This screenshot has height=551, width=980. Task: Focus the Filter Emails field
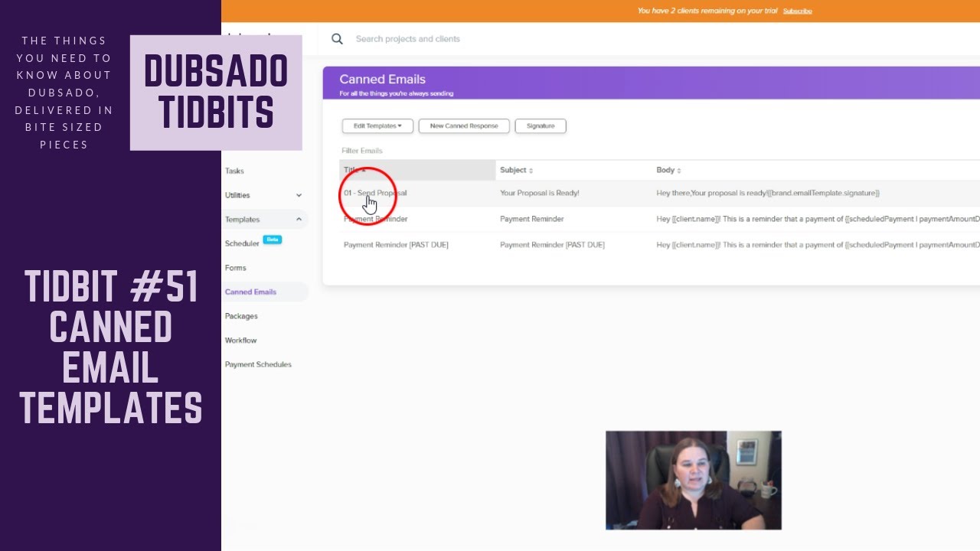pyautogui.click(x=362, y=151)
